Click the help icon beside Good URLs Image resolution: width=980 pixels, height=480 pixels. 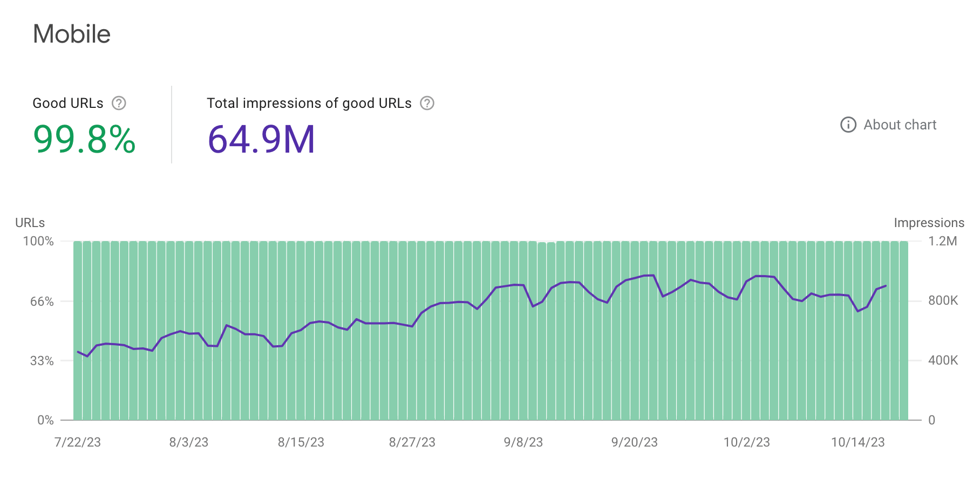(x=119, y=103)
